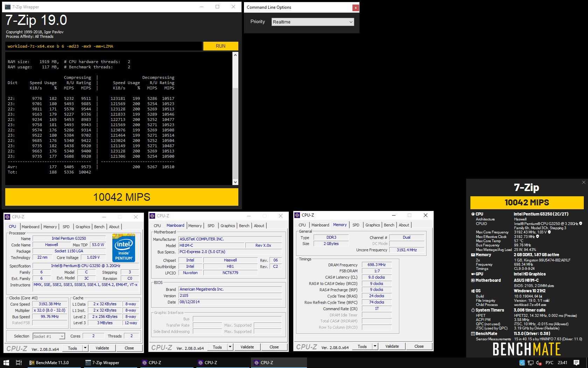Open the SPD tab in the first CPU-Z window
The height and width of the screenshot is (368, 588).
coord(66,227)
